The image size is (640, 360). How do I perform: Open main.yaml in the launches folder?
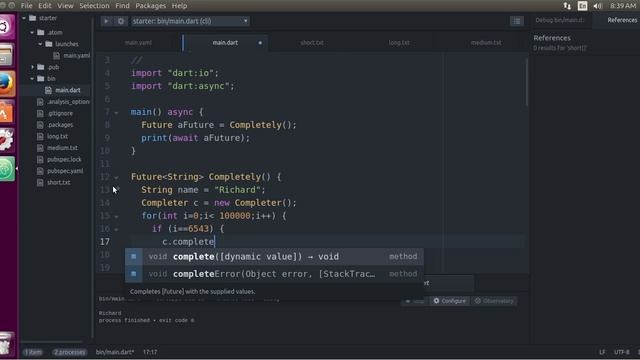coord(76,56)
